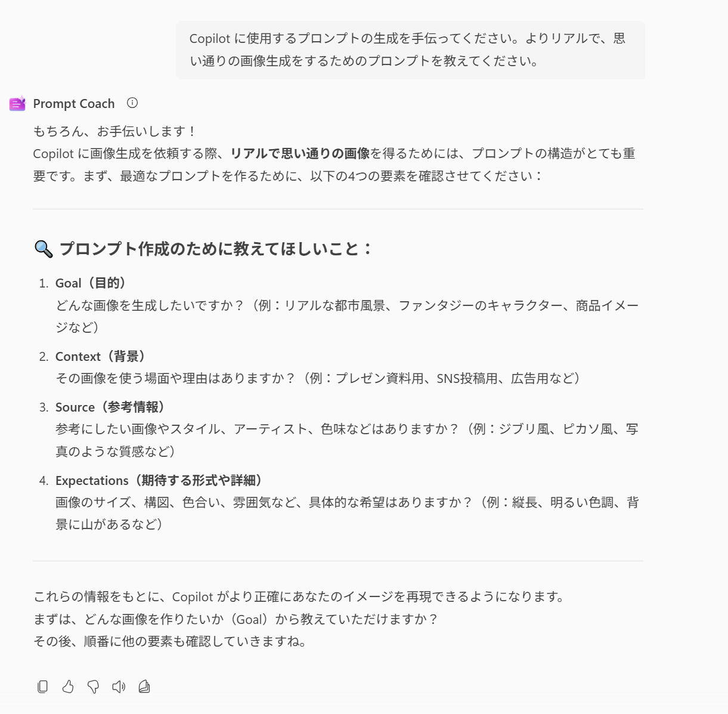The width and height of the screenshot is (728, 714).
Task: Copy the Prompt Coach response
Action: pyautogui.click(x=42, y=687)
